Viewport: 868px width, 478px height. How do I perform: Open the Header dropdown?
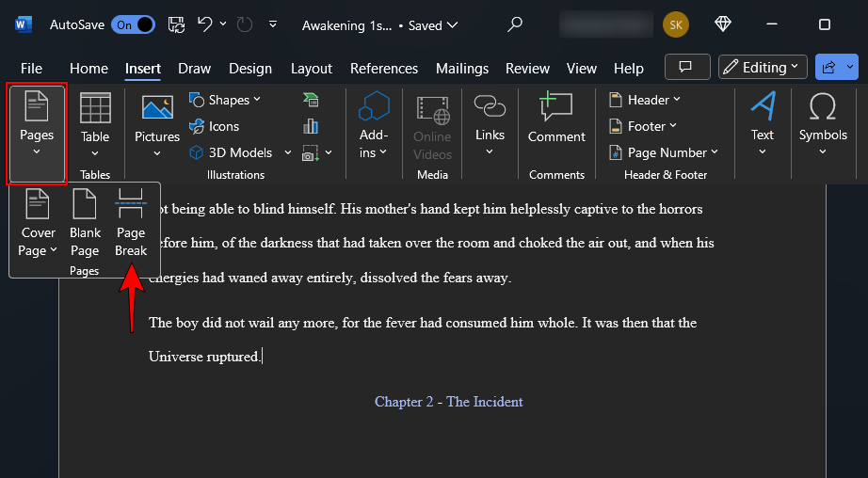pyautogui.click(x=645, y=100)
